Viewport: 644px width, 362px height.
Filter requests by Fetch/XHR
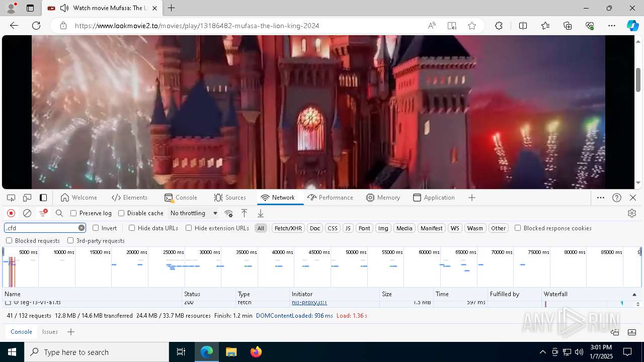click(x=288, y=228)
